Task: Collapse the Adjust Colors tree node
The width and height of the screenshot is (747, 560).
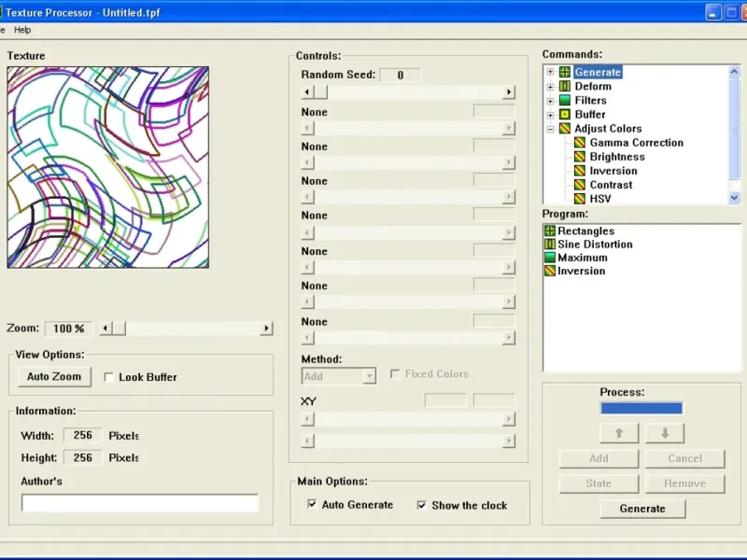Action: coord(550,129)
